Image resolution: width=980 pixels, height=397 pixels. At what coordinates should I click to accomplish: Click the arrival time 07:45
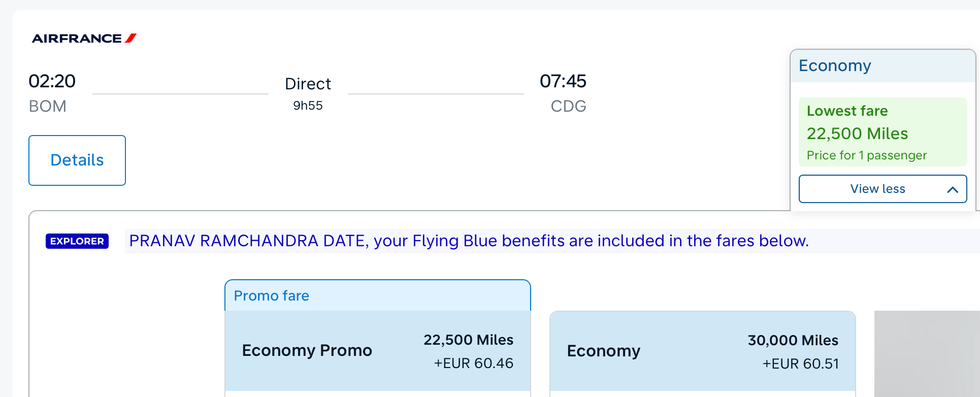564,81
